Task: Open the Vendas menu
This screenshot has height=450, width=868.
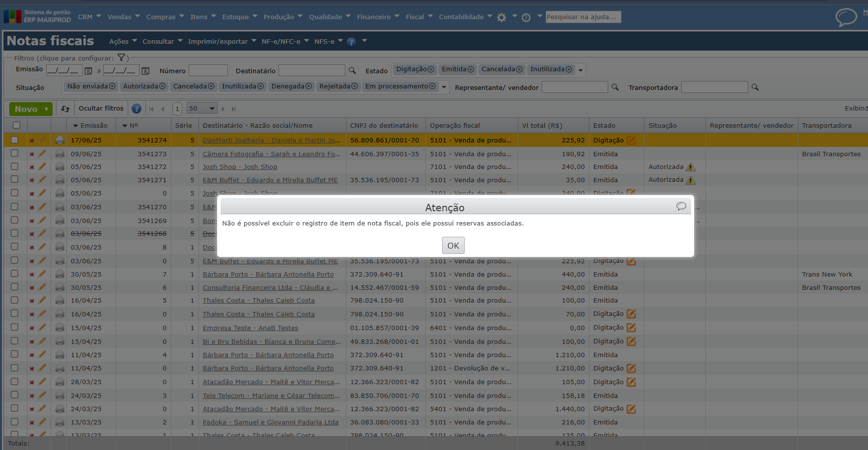Action: tap(124, 17)
